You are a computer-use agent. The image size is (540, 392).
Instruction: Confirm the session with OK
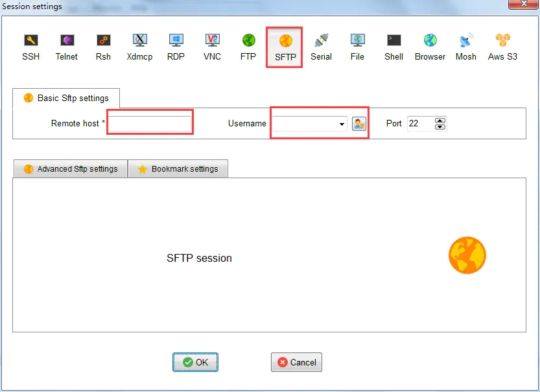195,362
